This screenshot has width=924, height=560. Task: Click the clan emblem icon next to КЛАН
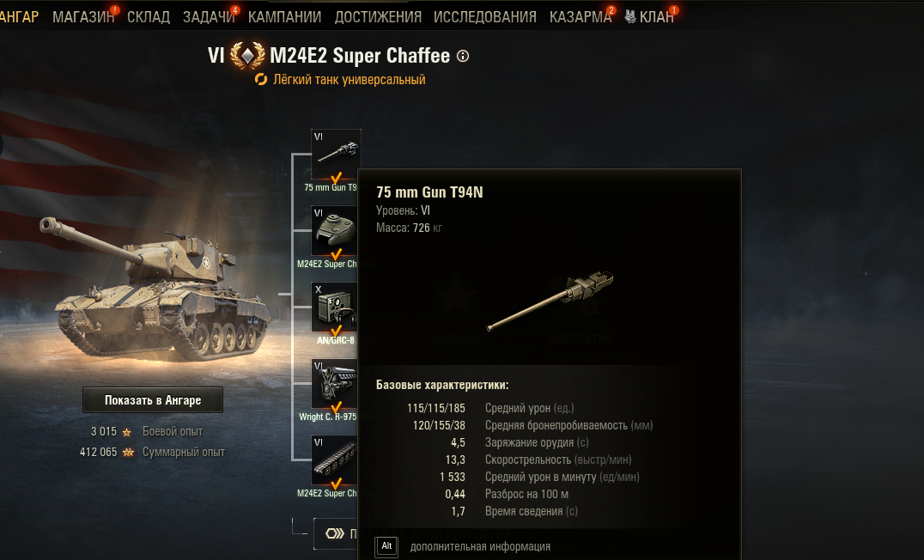630,16
